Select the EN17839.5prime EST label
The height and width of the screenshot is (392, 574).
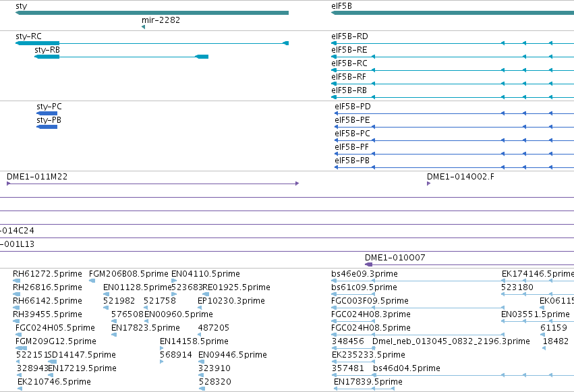368,382
